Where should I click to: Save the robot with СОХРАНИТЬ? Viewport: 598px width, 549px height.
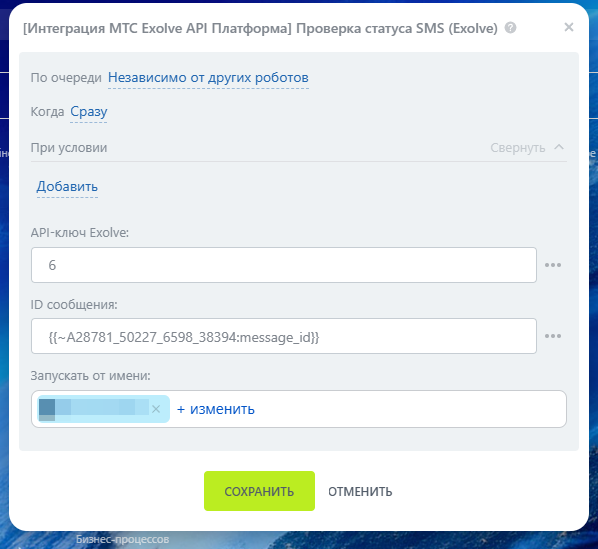259,491
